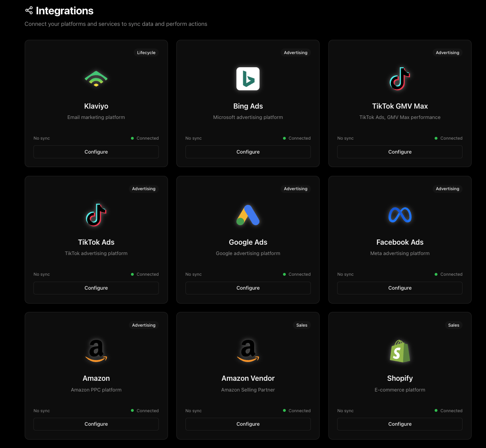Click the TikTok GMV Max icon

tap(400, 79)
